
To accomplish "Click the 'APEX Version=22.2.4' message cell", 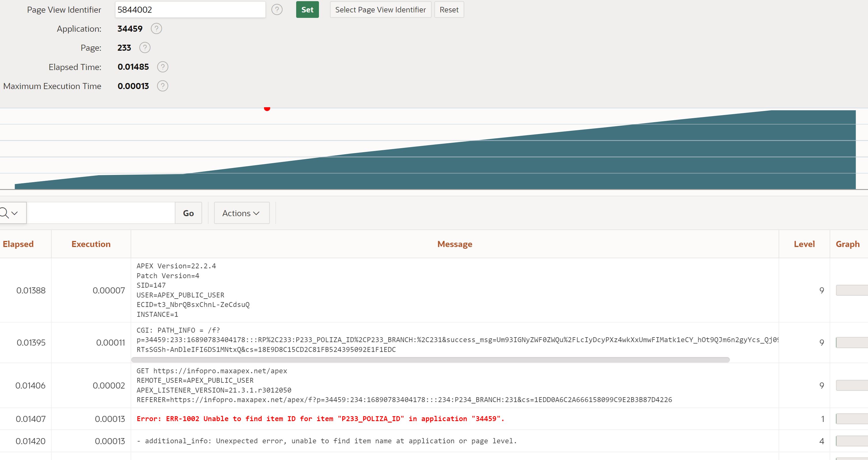I will [454, 290].
